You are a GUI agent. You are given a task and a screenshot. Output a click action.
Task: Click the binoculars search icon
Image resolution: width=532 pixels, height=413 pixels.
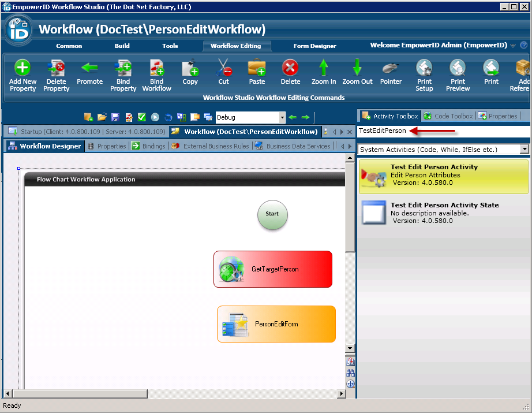coord(351,373)
